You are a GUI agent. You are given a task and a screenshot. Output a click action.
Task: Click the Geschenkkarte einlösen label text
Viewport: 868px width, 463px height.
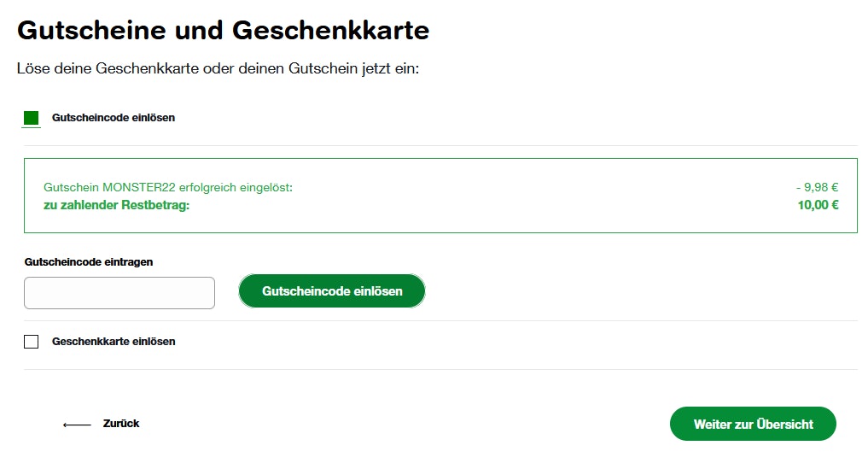[x=114, y=342]
